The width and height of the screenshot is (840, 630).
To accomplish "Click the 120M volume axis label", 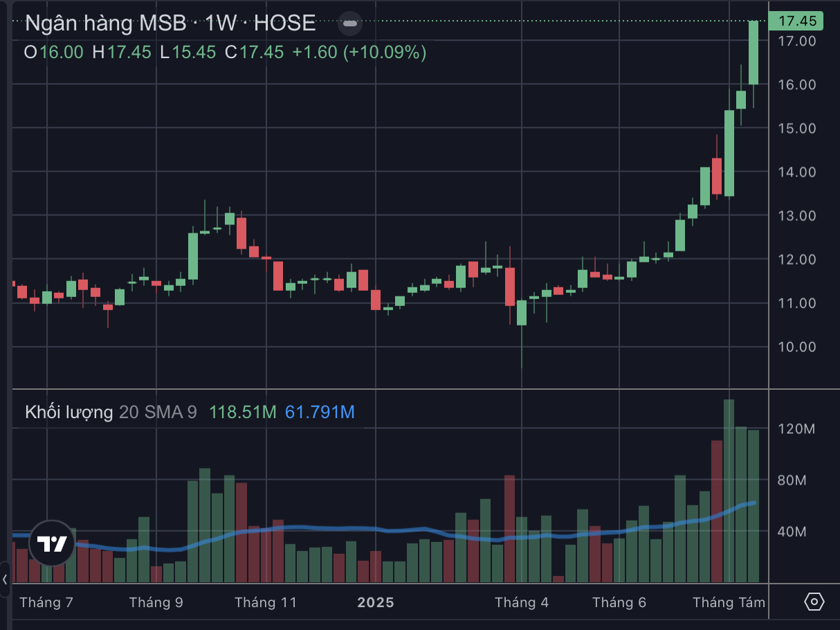I will click(x=796, y=429).
